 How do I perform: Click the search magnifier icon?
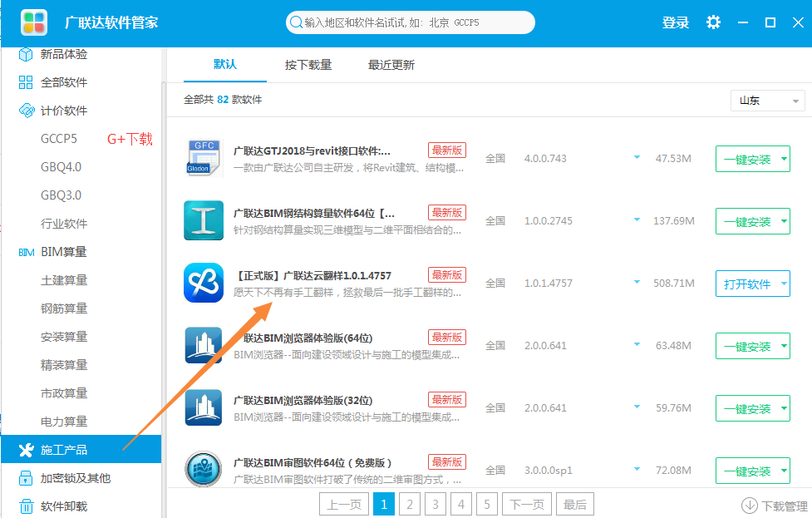point(296,22)
